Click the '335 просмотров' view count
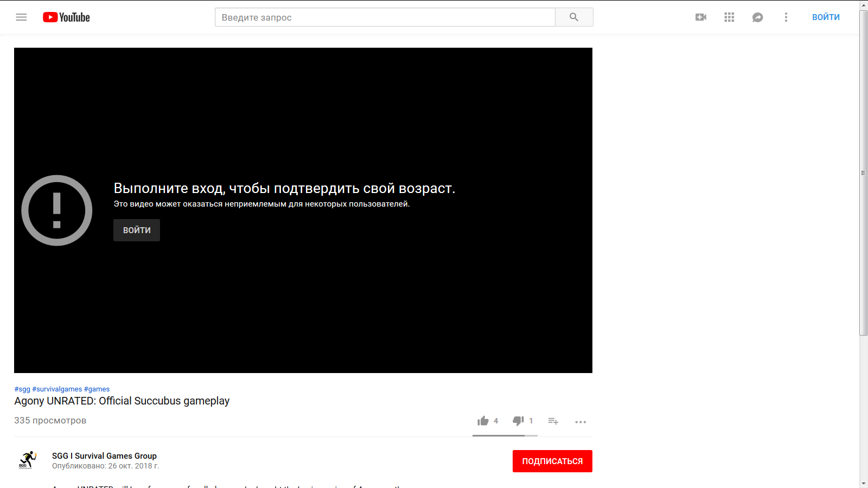The height and width of the screenshot is (488, 868). point(50,421)
